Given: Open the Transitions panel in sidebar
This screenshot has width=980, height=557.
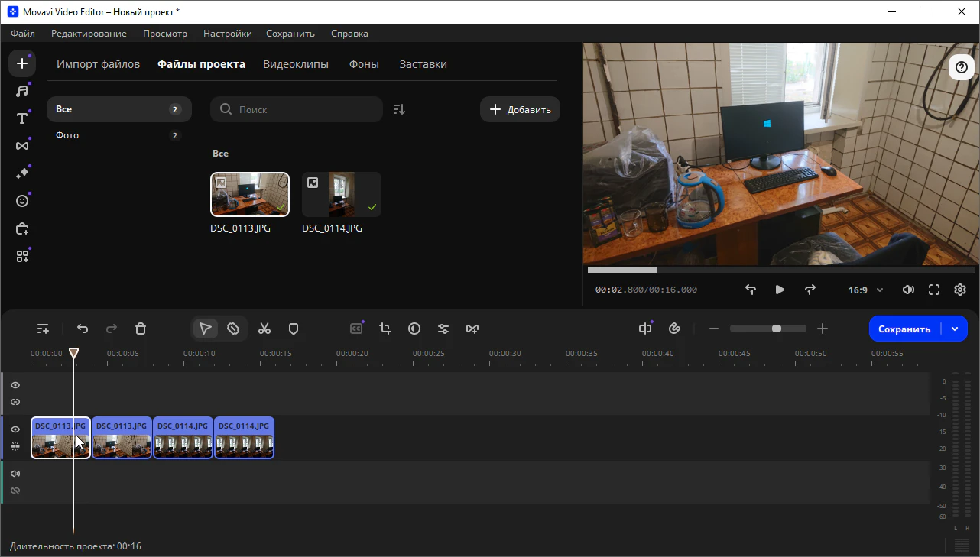Looking at the screenshot, I should (x=22, y=146).
